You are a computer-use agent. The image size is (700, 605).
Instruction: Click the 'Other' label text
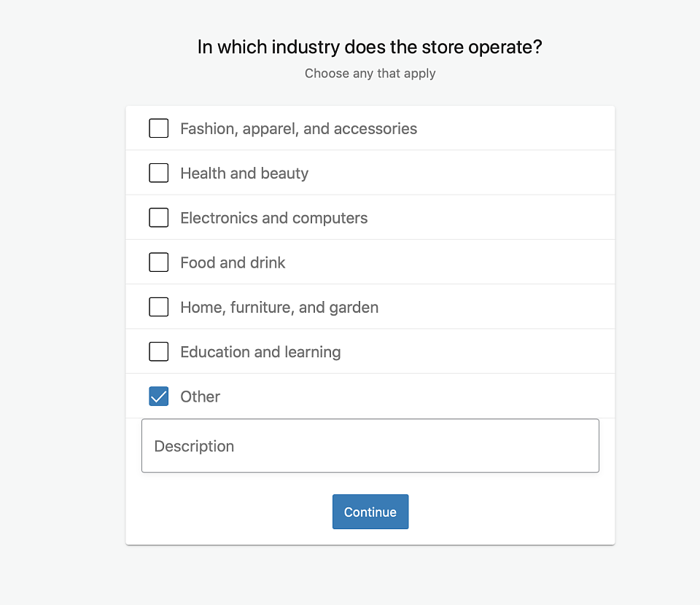(200, 397)
